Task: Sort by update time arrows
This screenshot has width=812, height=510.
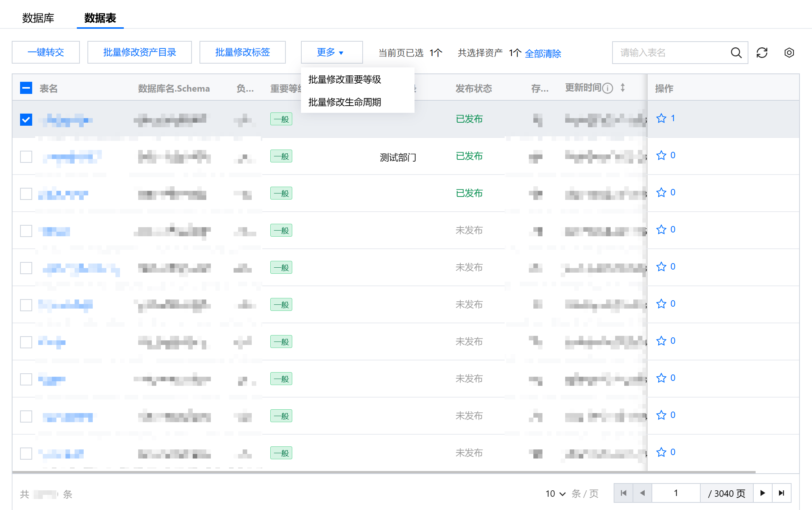Action: click(623, 88)
